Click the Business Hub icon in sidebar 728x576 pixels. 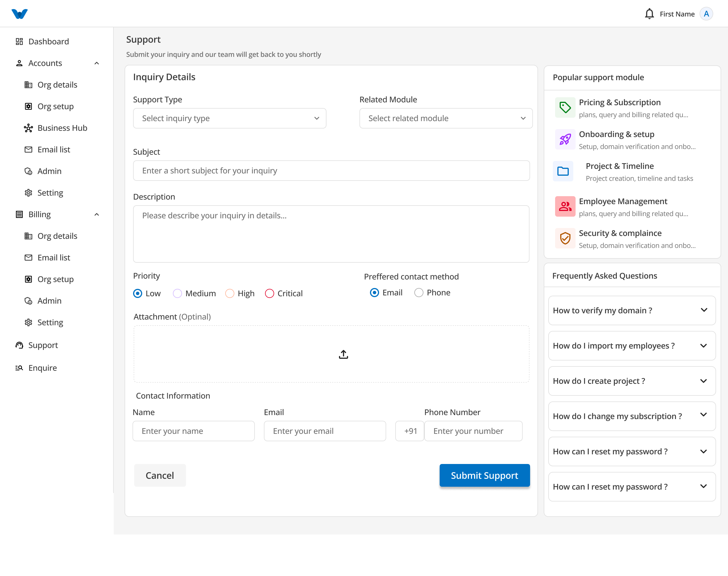coord(28,128)
